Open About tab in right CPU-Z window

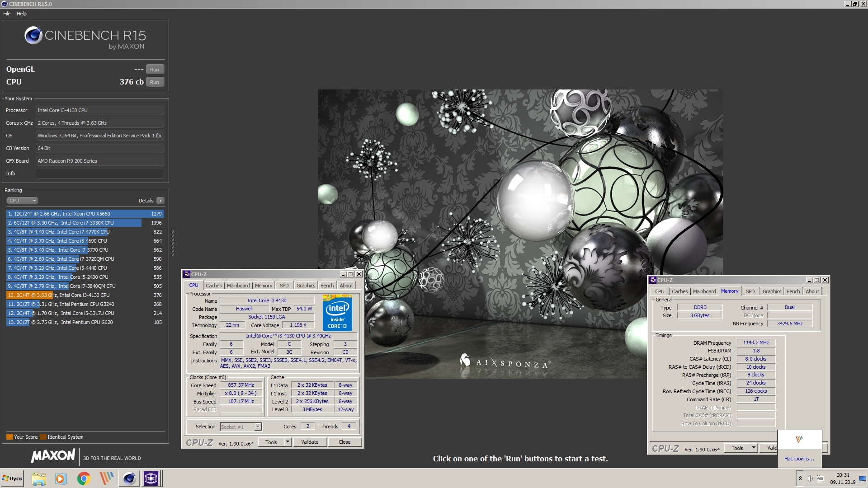pyautogui.click(x=812, y=291)
